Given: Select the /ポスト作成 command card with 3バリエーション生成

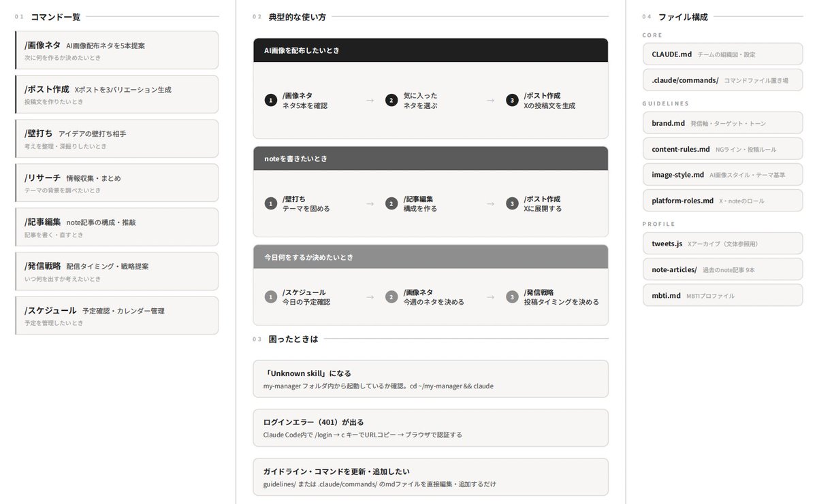Looking at the screenshot, I should coord(117,94).
